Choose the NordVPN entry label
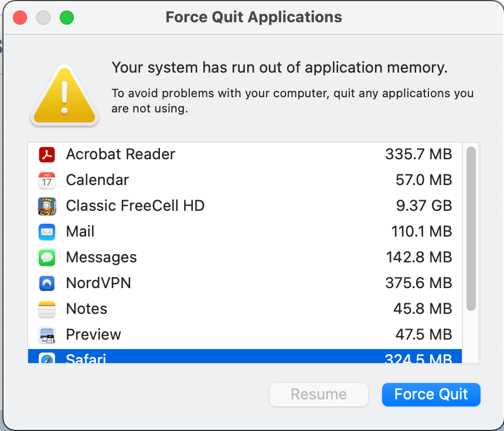Image resolution: width=504 pixels, height=431 pixels. 98,283
